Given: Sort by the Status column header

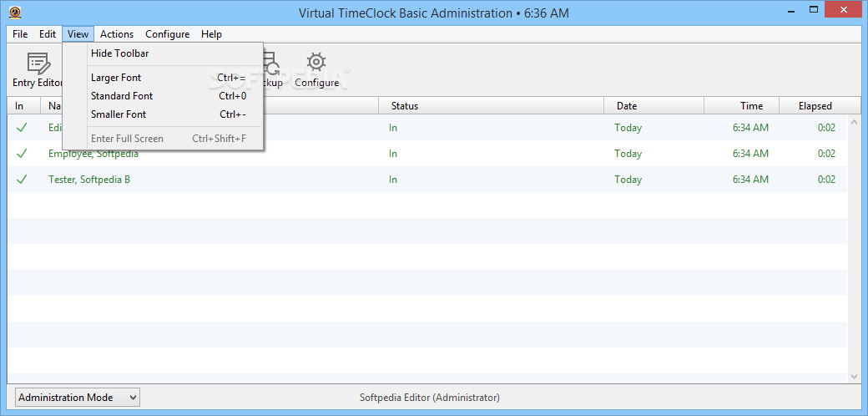Looking at the screenshot, I should 491,106.
